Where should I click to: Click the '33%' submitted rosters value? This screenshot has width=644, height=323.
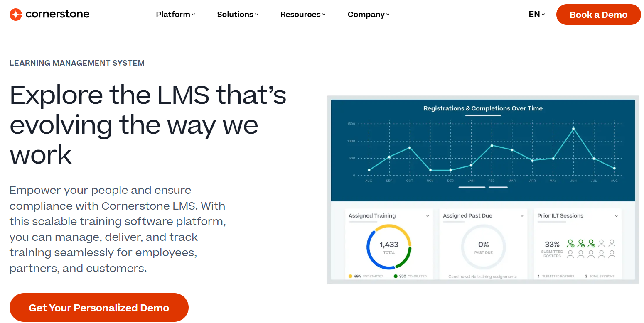click(552, 244)
